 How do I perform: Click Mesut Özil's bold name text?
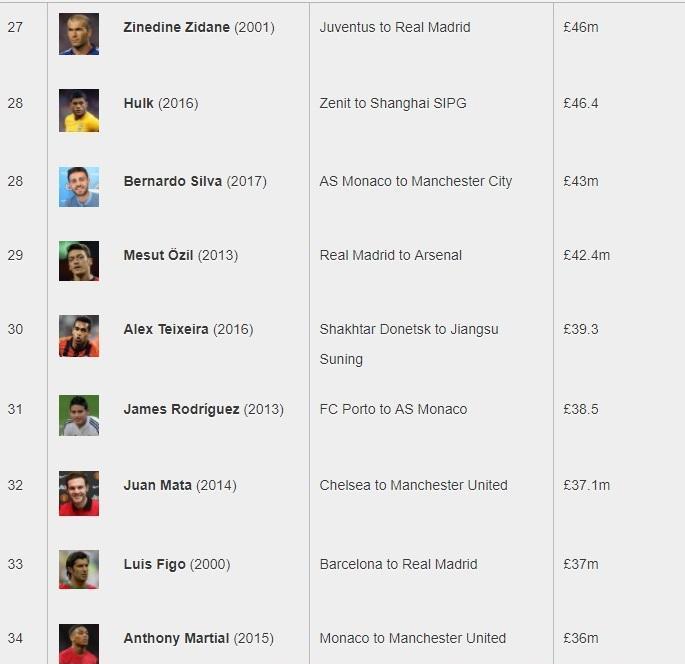tap(158, 255)
